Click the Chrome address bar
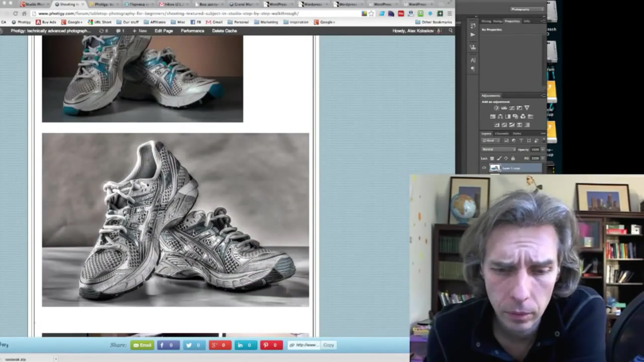This screenshot has height=362, width=644. coord(195,14)
